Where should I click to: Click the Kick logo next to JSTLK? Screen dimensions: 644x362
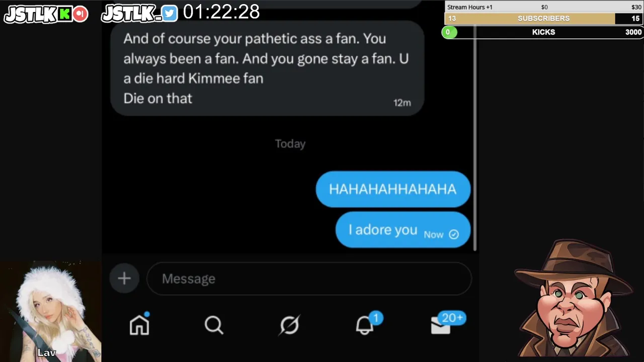click(x=64, y=14)
